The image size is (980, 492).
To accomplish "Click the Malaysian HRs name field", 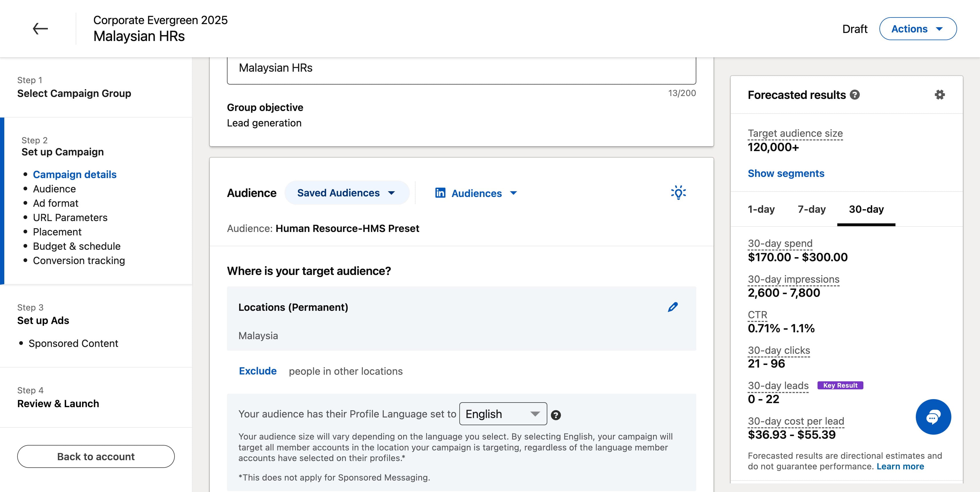I will click(x=461, y=69).
